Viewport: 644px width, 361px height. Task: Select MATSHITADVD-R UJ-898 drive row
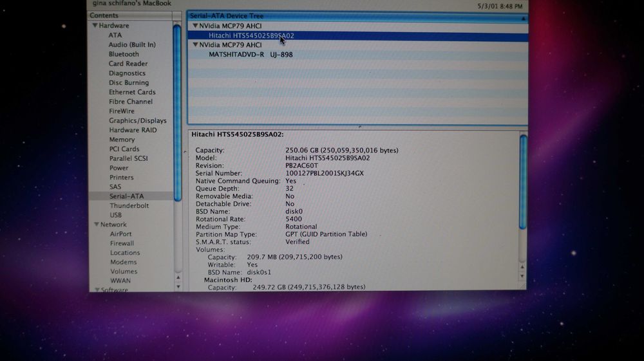pos(357,55)
